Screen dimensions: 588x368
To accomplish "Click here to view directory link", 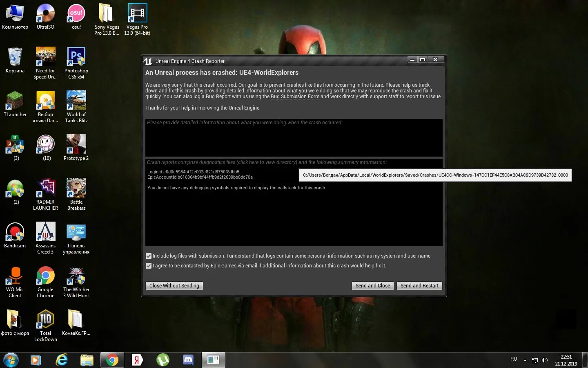I will point(267,162).
